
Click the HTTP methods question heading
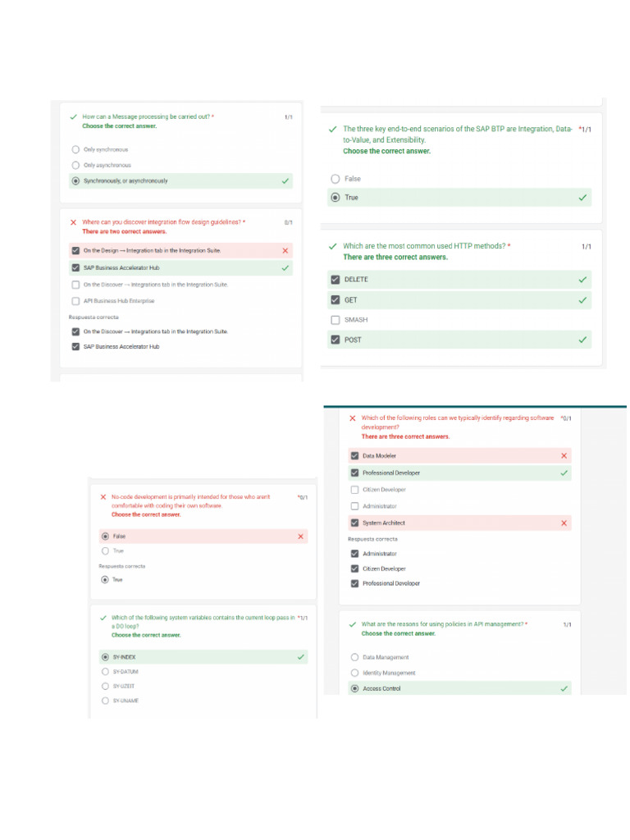426,246
